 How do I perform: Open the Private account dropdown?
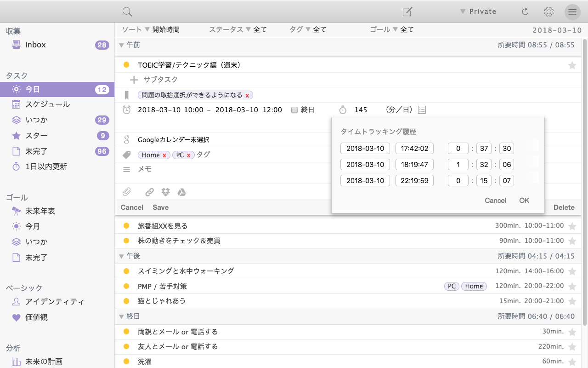tap(478, 11)
